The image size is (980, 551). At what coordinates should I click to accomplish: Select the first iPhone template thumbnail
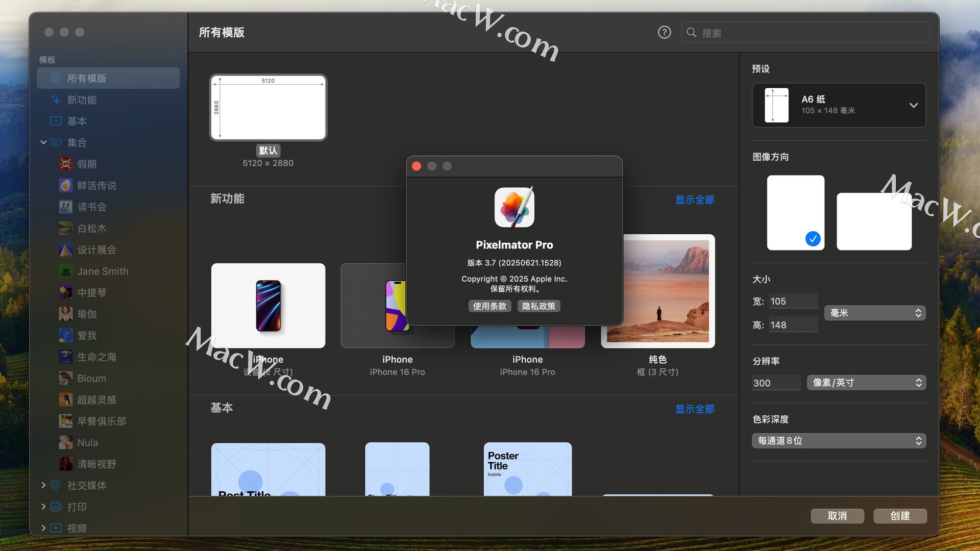pos(268,306)
